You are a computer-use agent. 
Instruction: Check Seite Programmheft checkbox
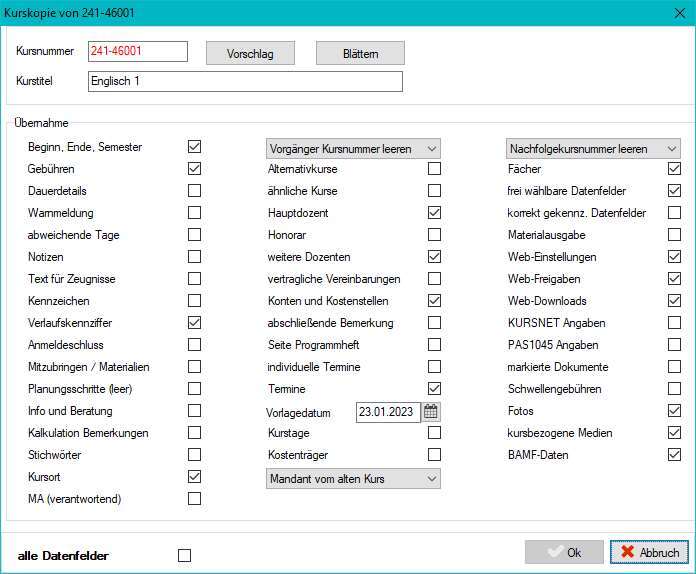(x=435, y=344)
